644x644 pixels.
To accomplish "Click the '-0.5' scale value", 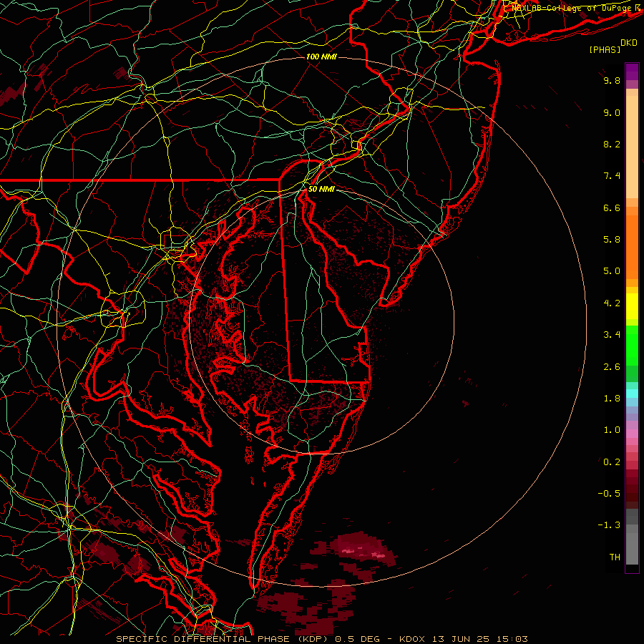I will [x=609, y=494].
